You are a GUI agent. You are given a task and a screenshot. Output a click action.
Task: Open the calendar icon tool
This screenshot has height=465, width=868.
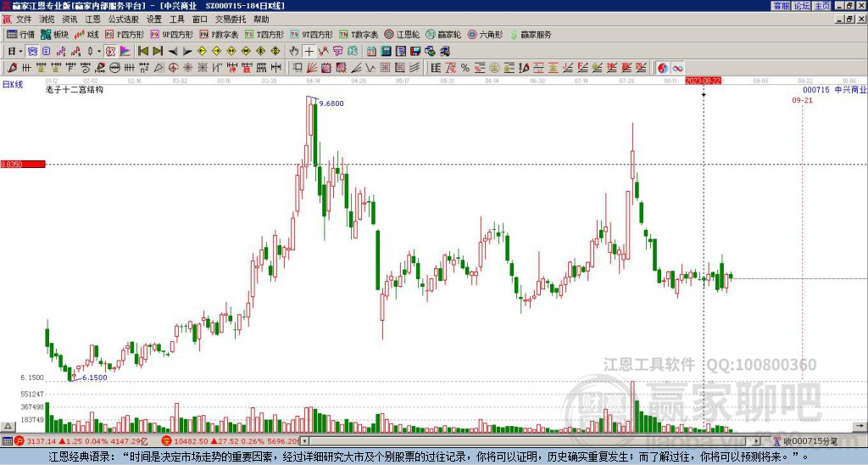tap(371, 52)
